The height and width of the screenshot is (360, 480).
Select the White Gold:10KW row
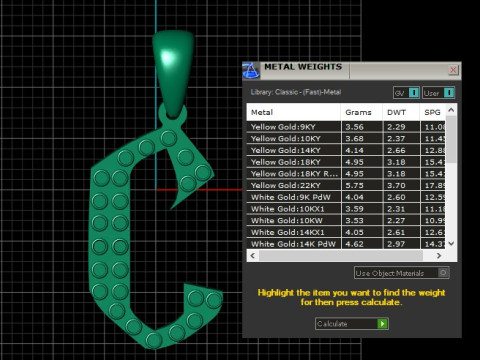[346, 220]
